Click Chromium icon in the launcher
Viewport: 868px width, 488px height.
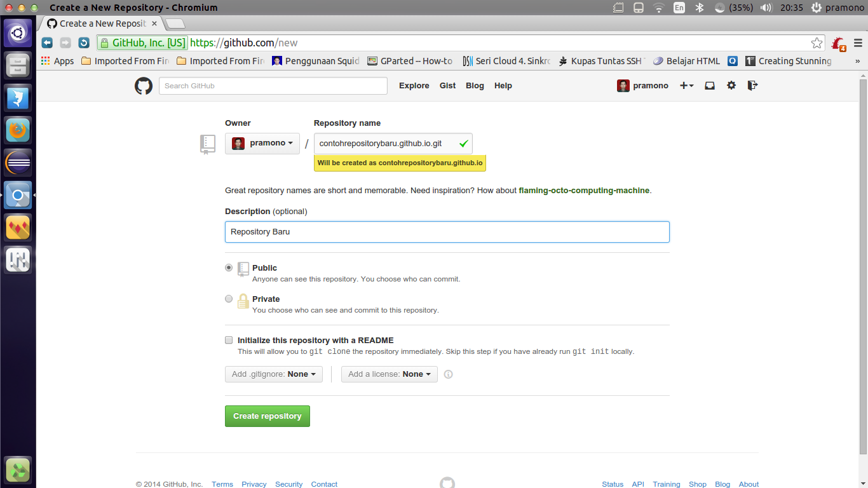(x=18, y=195)
